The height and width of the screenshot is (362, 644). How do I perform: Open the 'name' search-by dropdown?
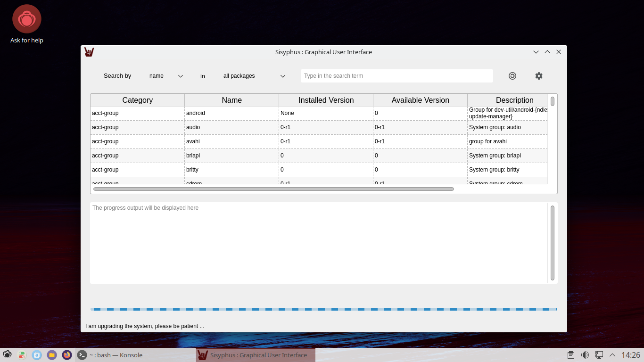click(x=166, y=76)
